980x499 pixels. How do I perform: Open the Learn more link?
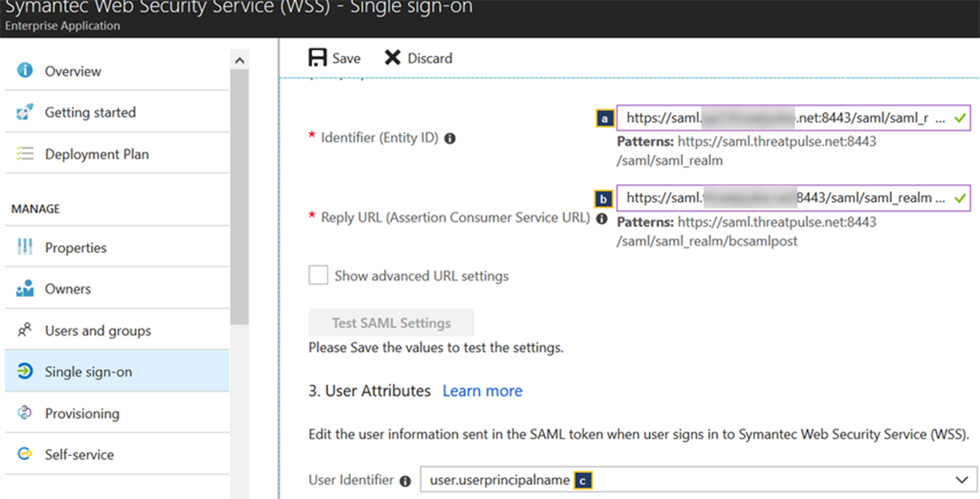tap(482, 391)
